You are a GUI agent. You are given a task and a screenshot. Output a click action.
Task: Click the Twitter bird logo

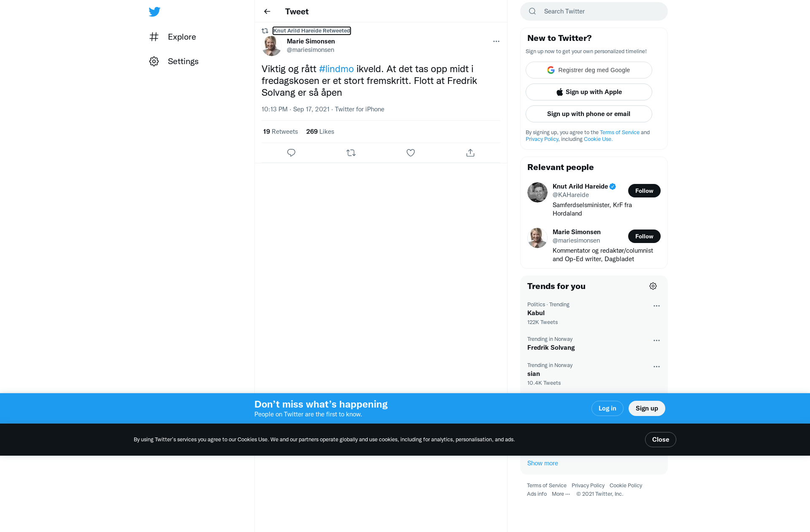click(154, 12)
